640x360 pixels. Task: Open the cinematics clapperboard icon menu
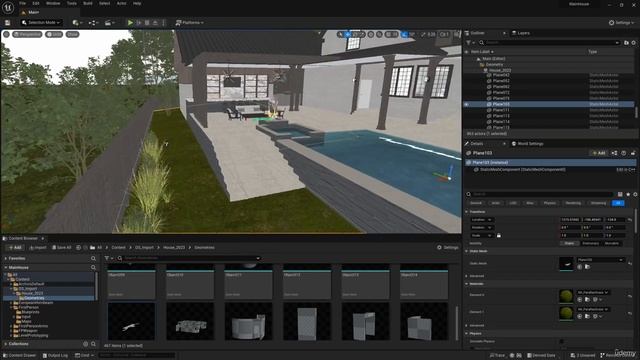point(110,23)
